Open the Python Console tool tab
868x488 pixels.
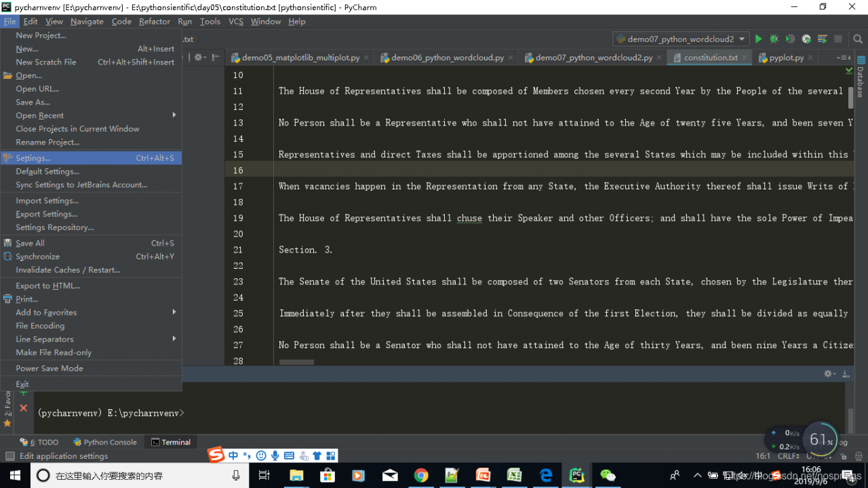coord(105,442)
